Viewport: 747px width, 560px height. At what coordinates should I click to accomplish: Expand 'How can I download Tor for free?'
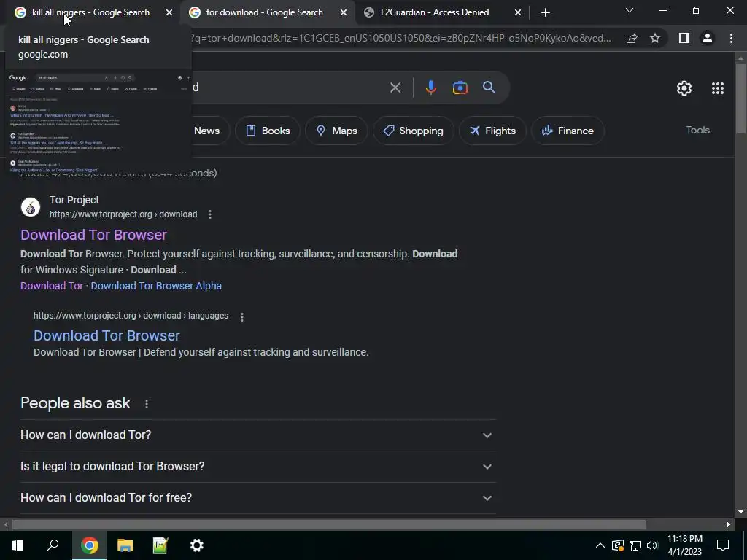[258, 498]
